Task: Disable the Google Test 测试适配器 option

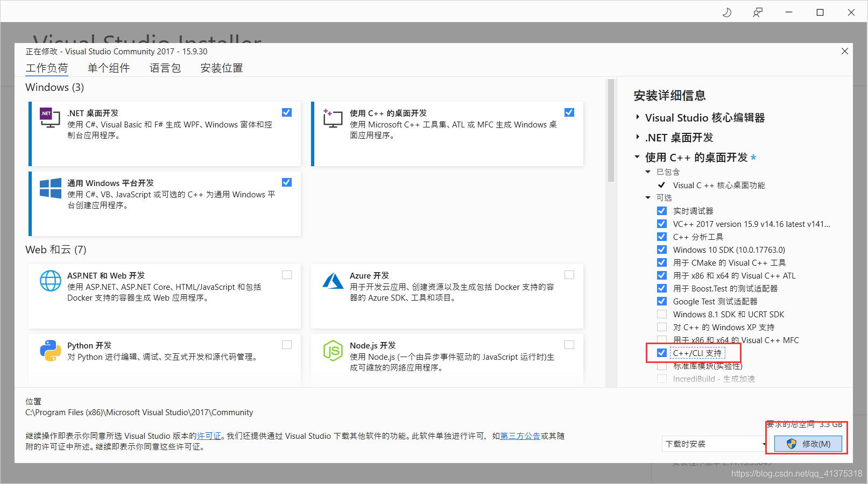Action: [x=661, y=301]
